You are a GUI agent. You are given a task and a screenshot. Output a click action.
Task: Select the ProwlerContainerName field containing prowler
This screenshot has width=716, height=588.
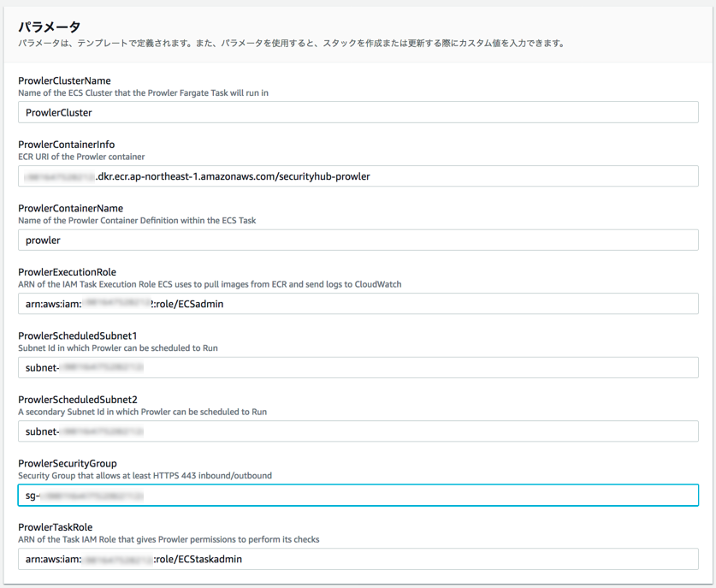click(x=358, y=240)
